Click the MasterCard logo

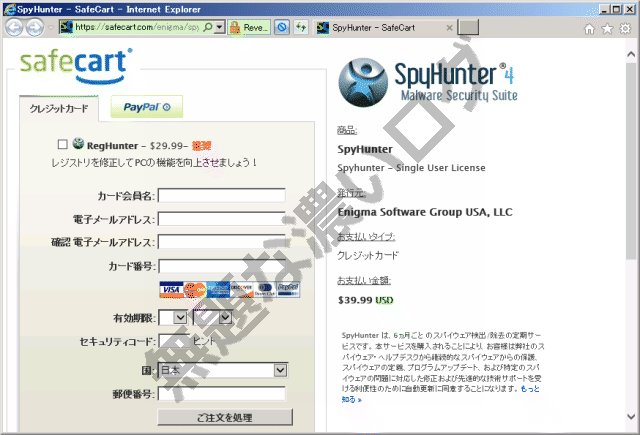pos(195,290)
